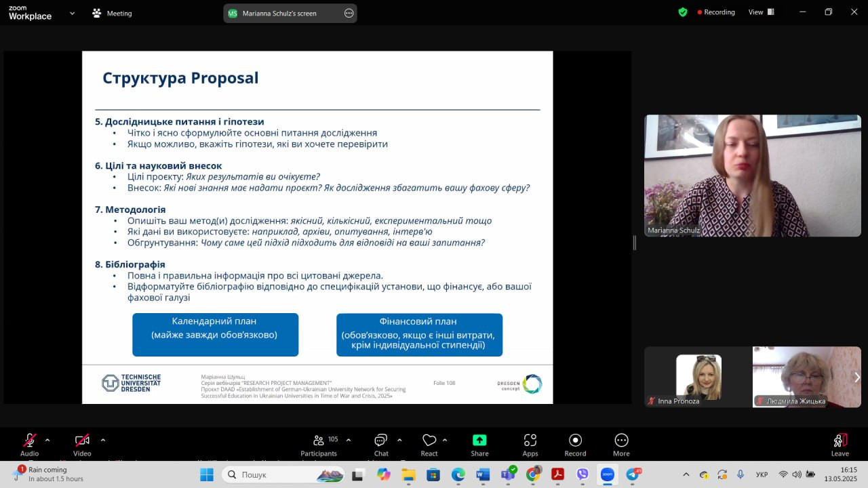868x488 pixels.
Task: Click the Фінансовий план blue box
Action: (x=419, y=335)
